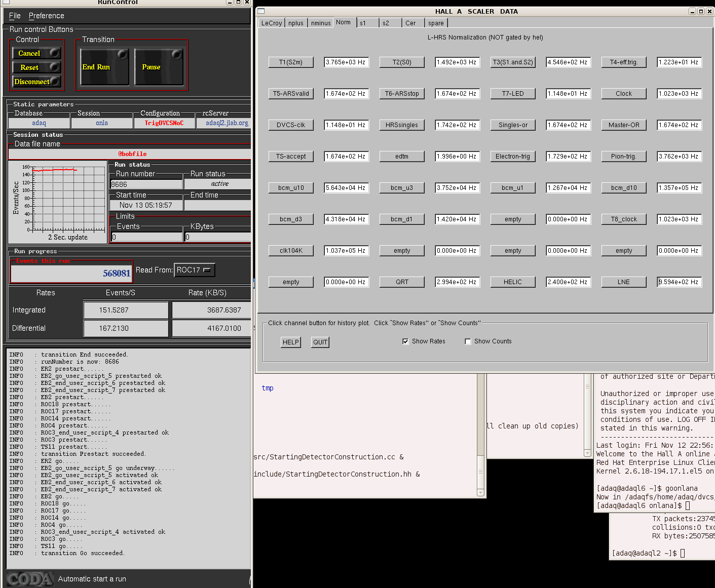Viewport: 715px width, 588px height.
Task: Click the QUIT button in scaler window
Action: tap(320, 342)
